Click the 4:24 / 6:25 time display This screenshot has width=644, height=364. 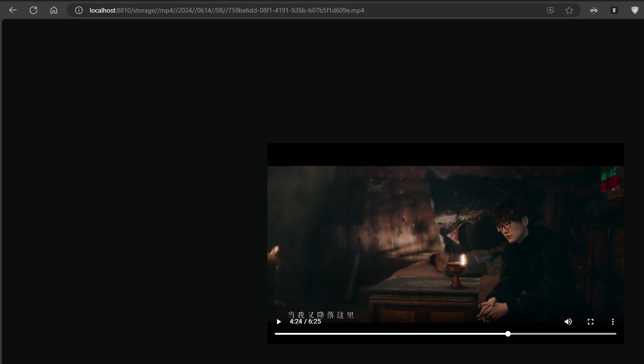pos(305,322)
